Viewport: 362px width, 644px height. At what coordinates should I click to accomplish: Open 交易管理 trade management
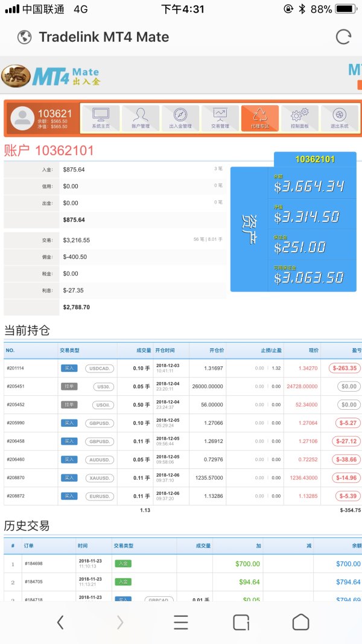tap(220, 118)
